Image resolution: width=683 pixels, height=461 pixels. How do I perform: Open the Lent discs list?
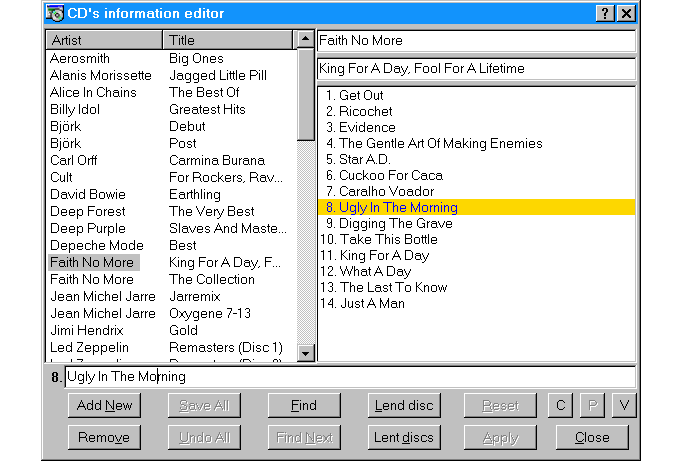[404, 437]
